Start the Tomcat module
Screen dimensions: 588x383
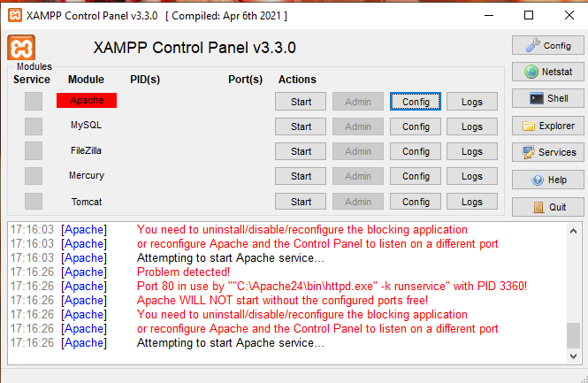coord(301,202)
